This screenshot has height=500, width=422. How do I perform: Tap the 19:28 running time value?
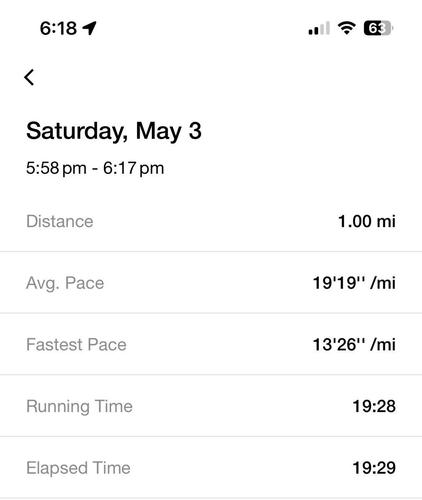click(374, 406)
